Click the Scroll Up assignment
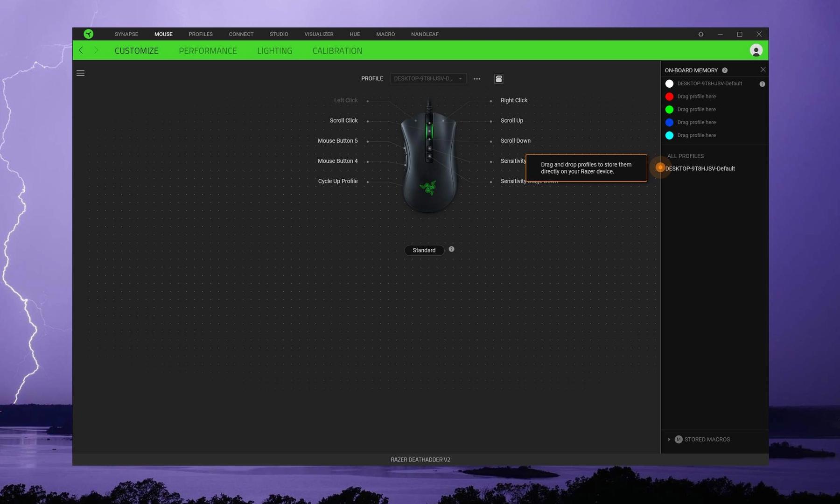The height and width of the screenshot is (504, 840). 511,120
